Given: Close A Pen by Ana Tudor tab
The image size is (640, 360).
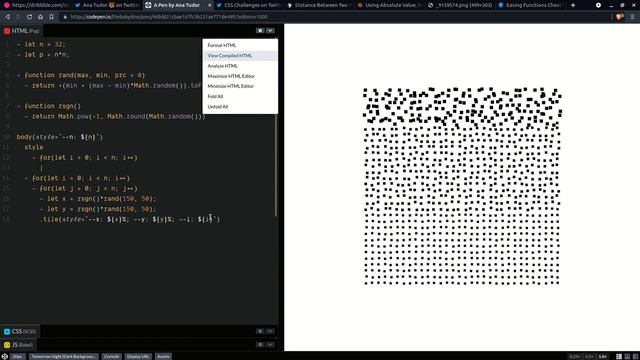Looking at the screenshot, I should (x=210, y=5).
